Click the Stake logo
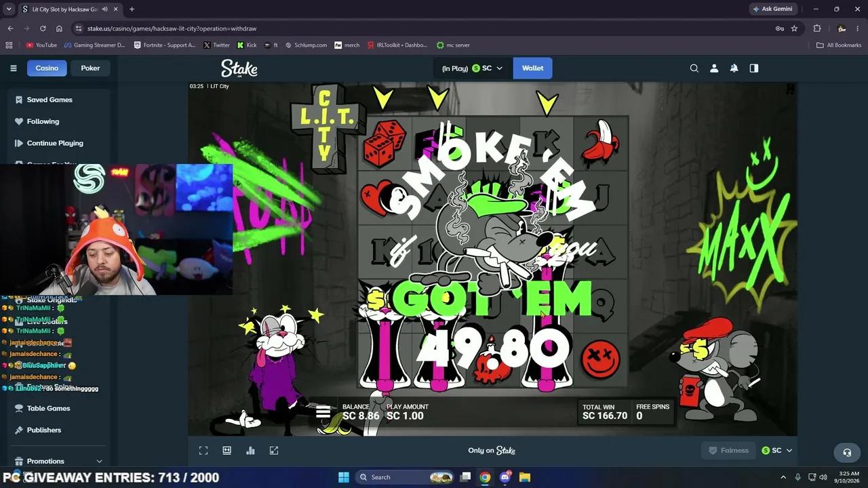 [x=239, y=68]
